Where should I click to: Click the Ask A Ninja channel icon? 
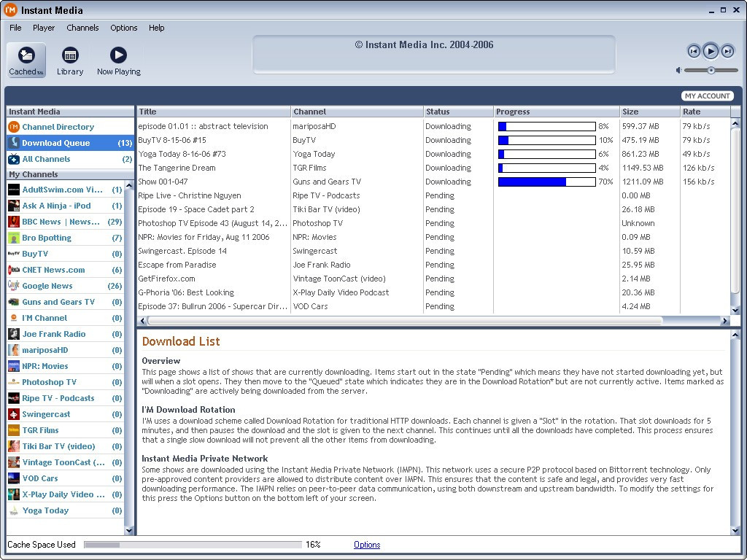pyautogui.click(x=14, y=206)
